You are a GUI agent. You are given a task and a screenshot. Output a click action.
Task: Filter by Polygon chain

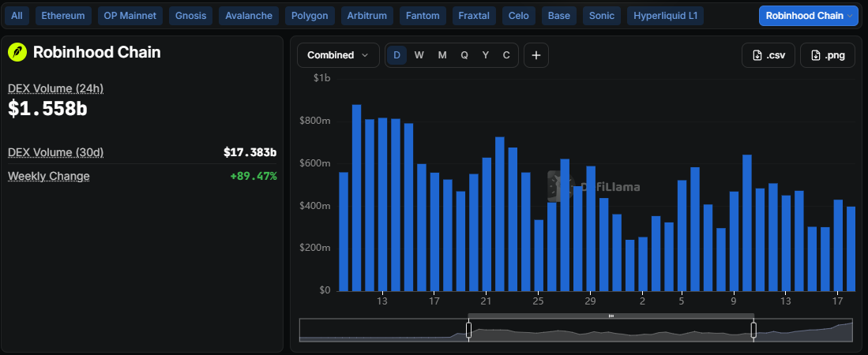310,16
